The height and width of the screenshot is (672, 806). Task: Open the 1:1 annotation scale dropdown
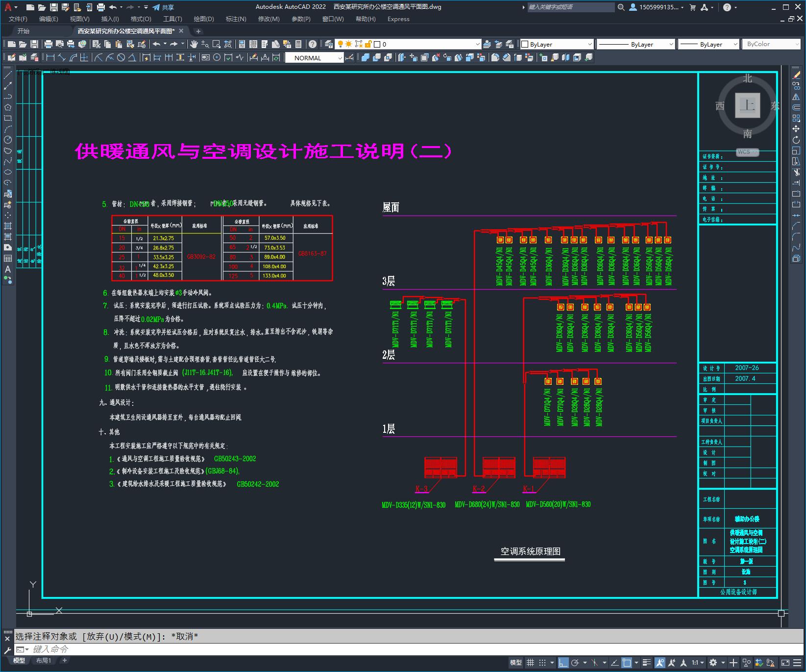pyautogui.click(x=698, y=663)
